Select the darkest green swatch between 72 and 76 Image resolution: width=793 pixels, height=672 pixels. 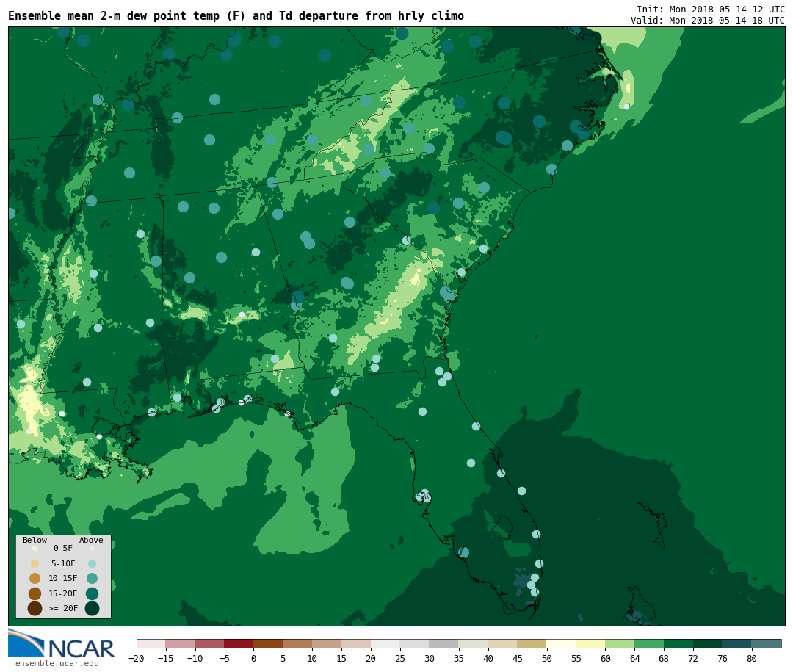coord(708,644)
